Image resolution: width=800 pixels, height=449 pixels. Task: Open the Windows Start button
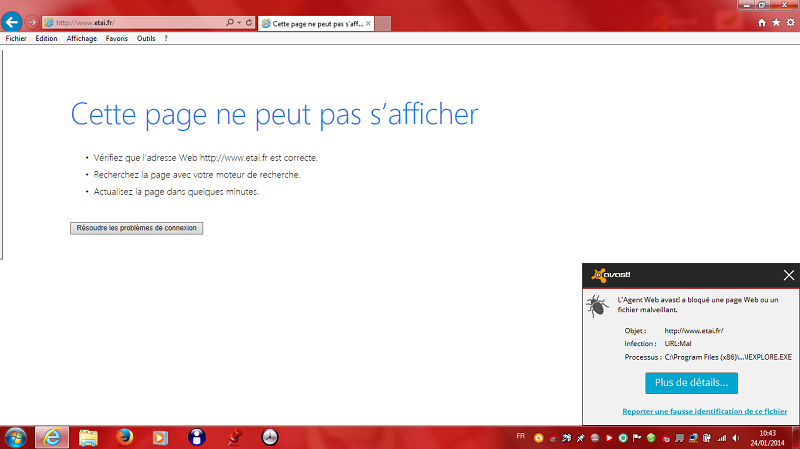point(15,438)
